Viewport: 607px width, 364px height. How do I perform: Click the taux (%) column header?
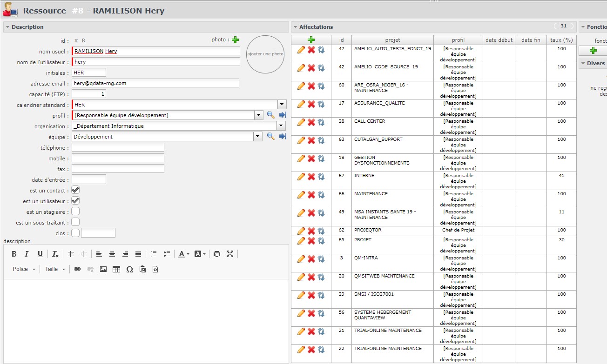click(x=561, y=40)
